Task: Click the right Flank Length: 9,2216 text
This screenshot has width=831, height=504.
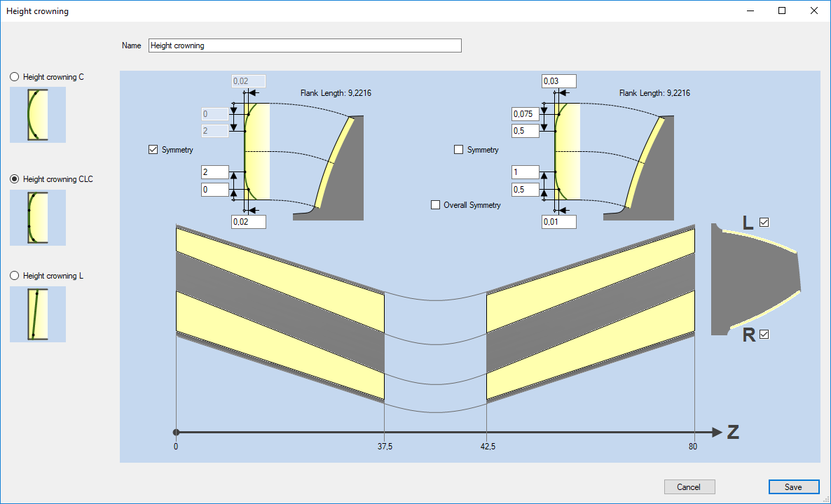Action: point(654,93)
